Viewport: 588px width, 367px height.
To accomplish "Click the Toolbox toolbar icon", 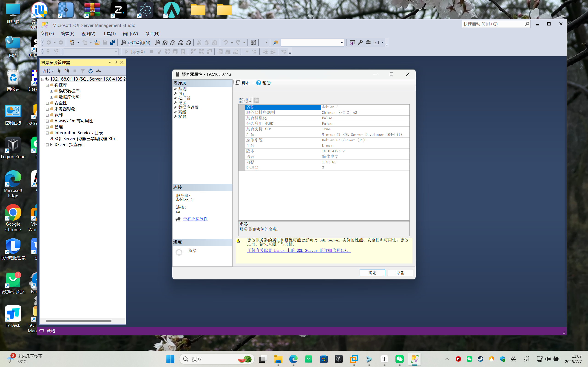I will (368, 42).
